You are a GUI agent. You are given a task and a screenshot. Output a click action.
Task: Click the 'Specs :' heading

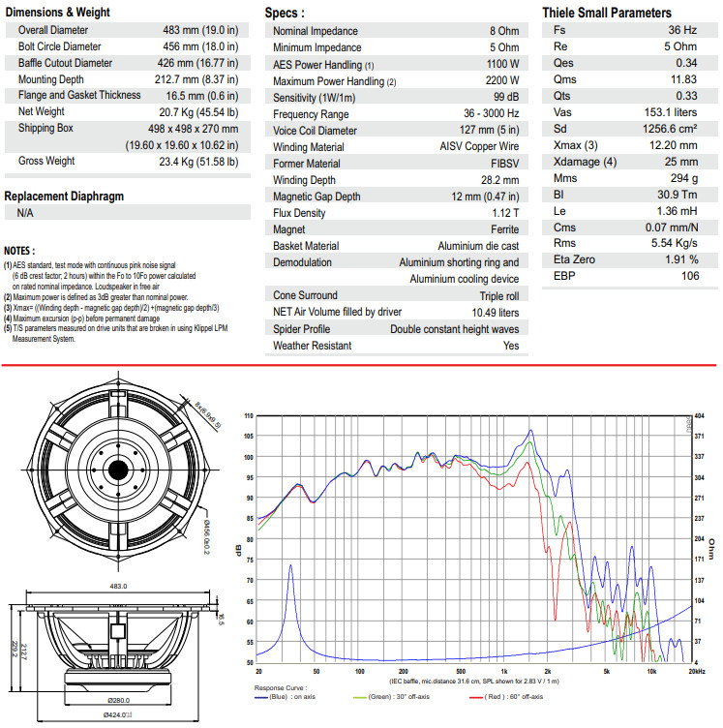pos(285,13)
